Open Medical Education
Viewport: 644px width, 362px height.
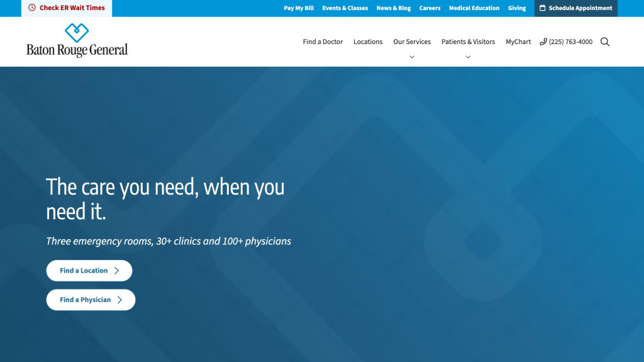tap(474, 8)
